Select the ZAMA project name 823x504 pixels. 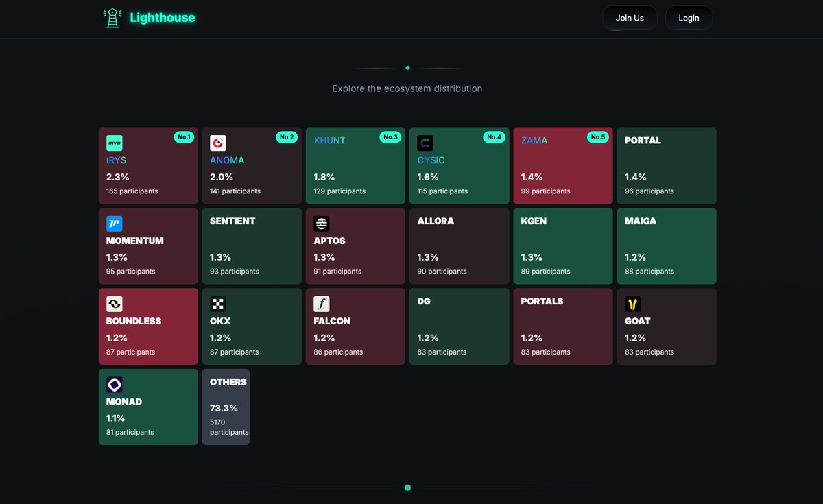[534, 141]
